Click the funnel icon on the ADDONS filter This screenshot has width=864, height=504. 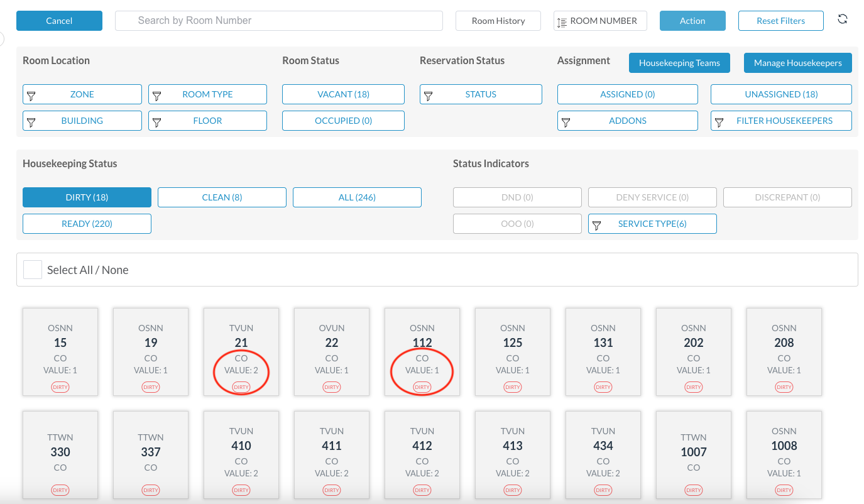[567, 121]
